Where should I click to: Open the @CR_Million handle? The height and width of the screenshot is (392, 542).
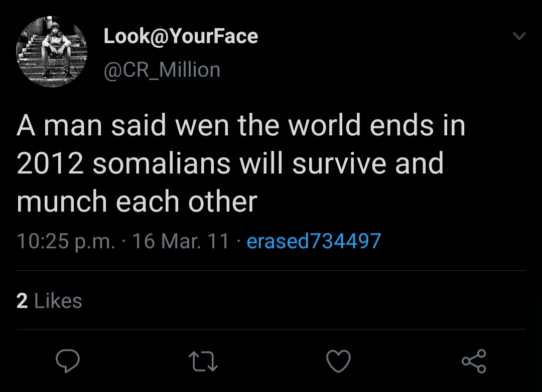tap(162, 70)
